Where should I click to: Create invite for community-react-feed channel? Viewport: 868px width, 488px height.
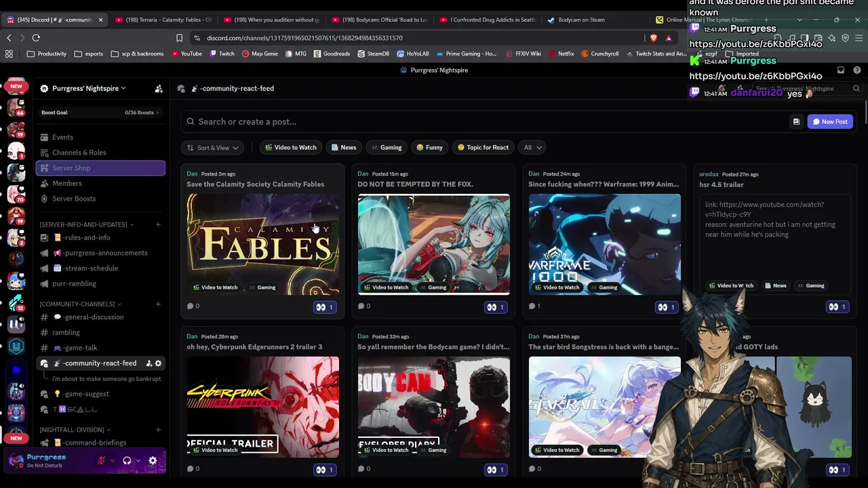coord(149,363)
